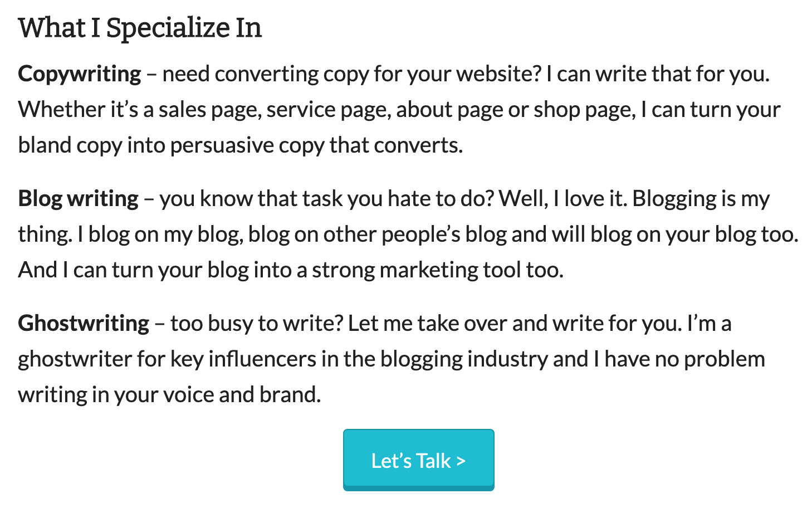Click the phrase 'about page or shop page'

(x=516, y=109)
